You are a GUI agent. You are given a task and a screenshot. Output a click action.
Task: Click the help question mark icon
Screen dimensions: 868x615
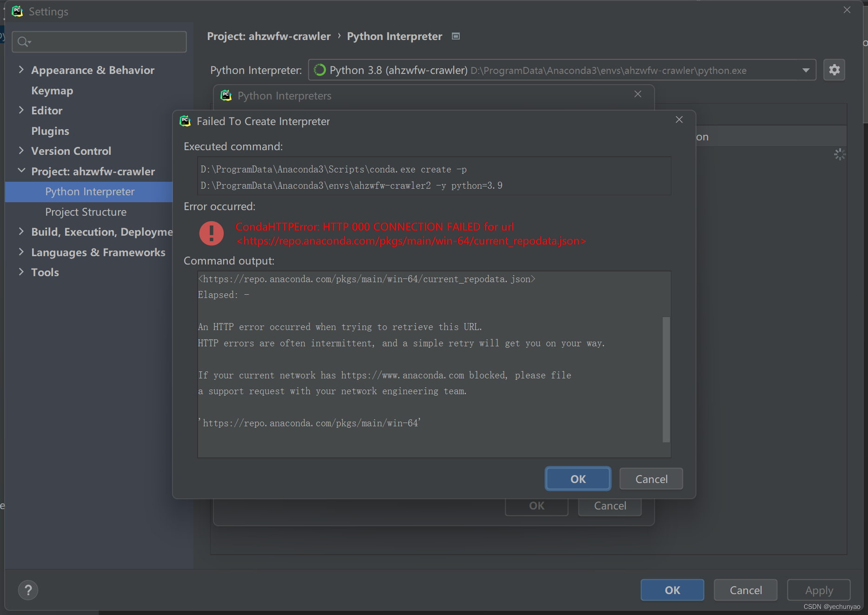click(x=28, y=590)
